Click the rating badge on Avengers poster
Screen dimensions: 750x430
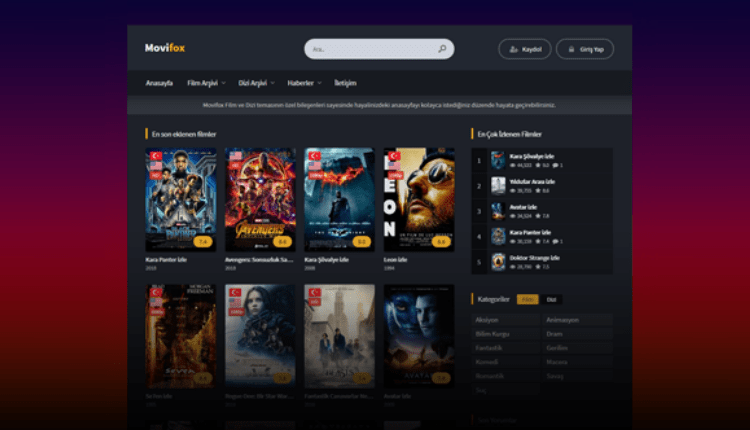(282, 242)
